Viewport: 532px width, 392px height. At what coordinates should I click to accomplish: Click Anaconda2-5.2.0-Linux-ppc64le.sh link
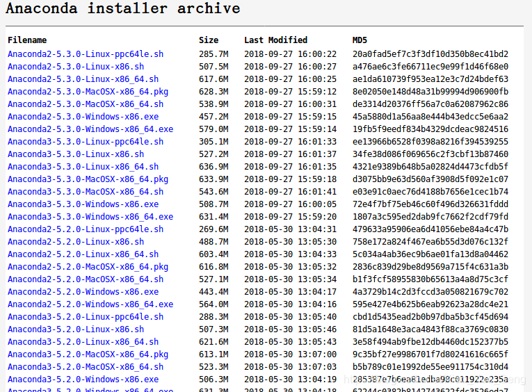click(x=86, y=229)
